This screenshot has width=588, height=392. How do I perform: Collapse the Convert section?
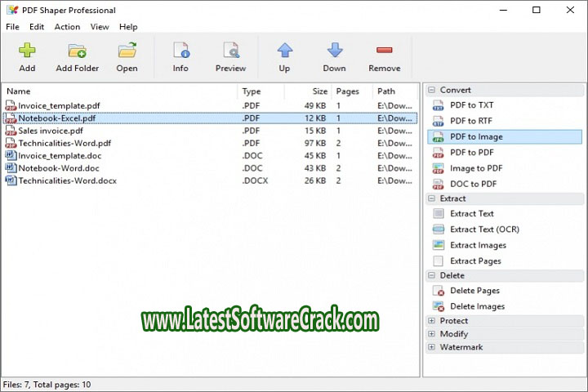pos(431,90)
